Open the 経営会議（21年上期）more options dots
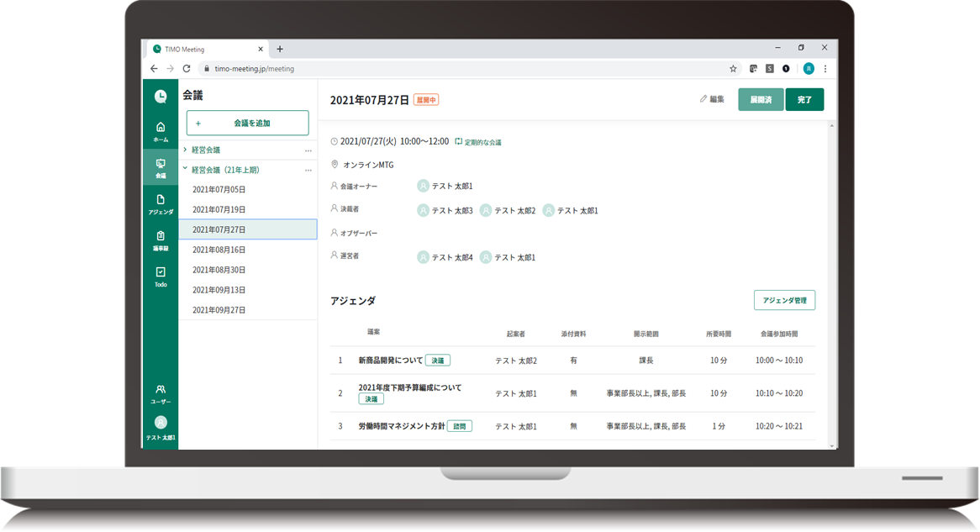980x532 pixels. tap(308, 171)
